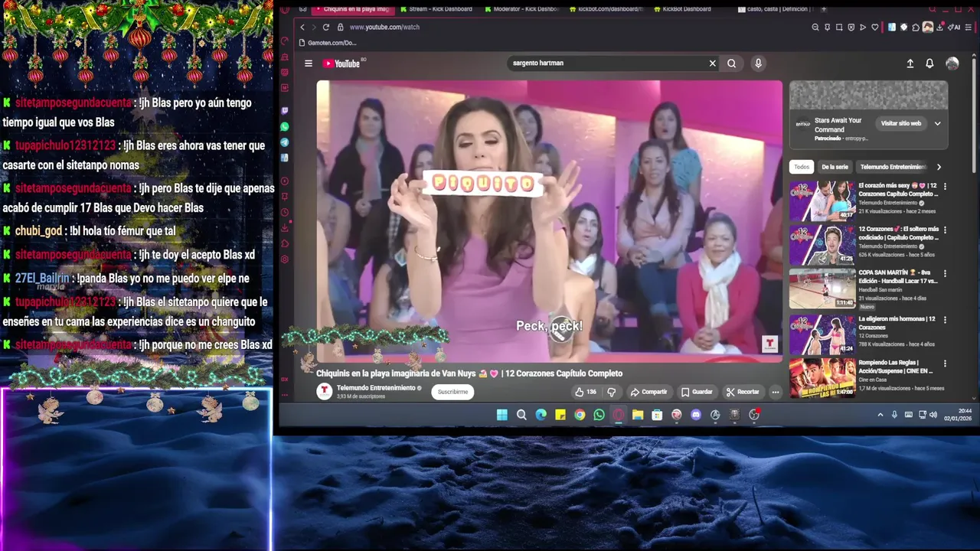
Task: Open the taskbar volume control
Action: coord(933,415)
